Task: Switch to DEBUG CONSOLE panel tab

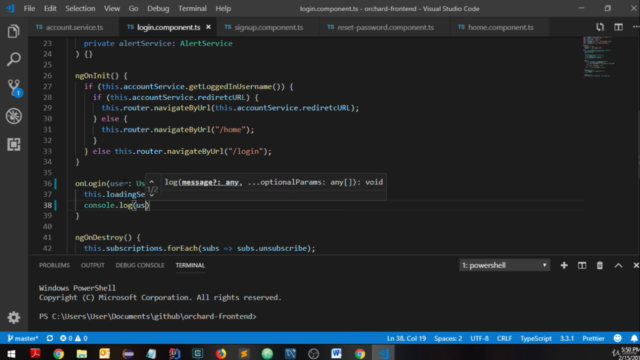Action: click(x=140, y=265)
